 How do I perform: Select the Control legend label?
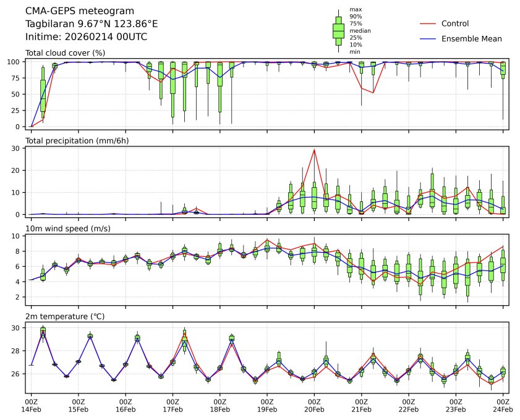click(454, 23)
